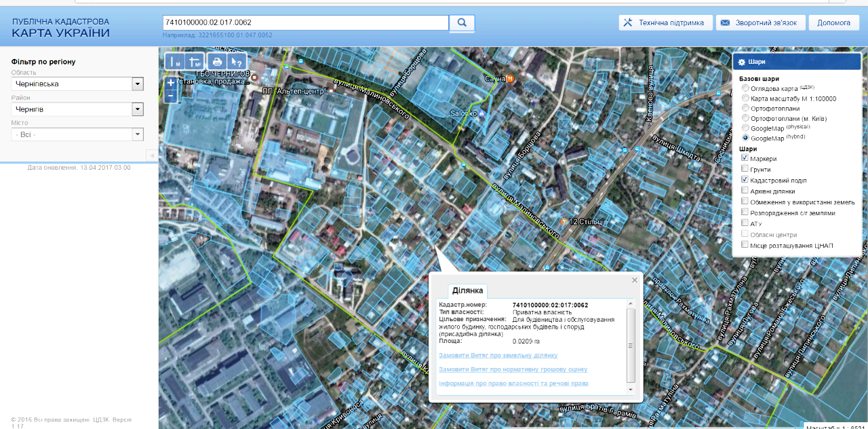
Task: Click the Шари panel header
Action: pyautogui.click(x=797, y=62)
